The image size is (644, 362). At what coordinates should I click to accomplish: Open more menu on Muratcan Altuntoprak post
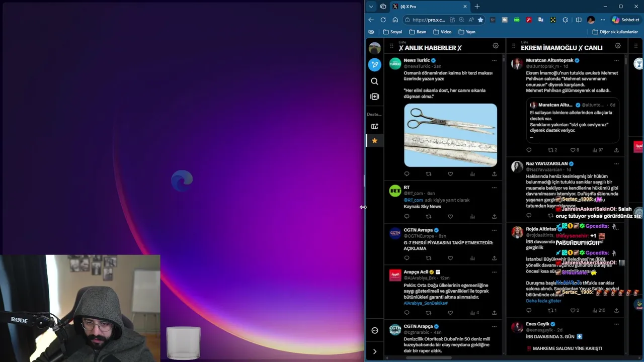tap(616, 60)
